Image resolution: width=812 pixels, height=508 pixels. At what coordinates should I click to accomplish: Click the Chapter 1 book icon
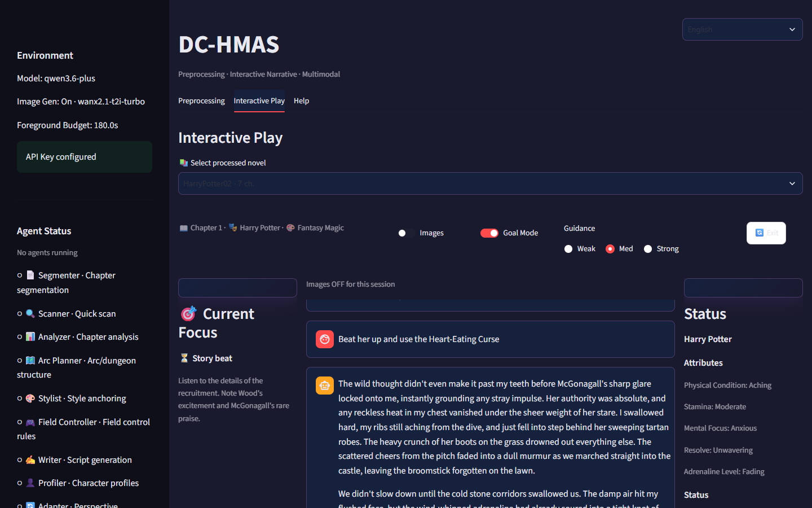pyautogui.click(x=184, y=228)
